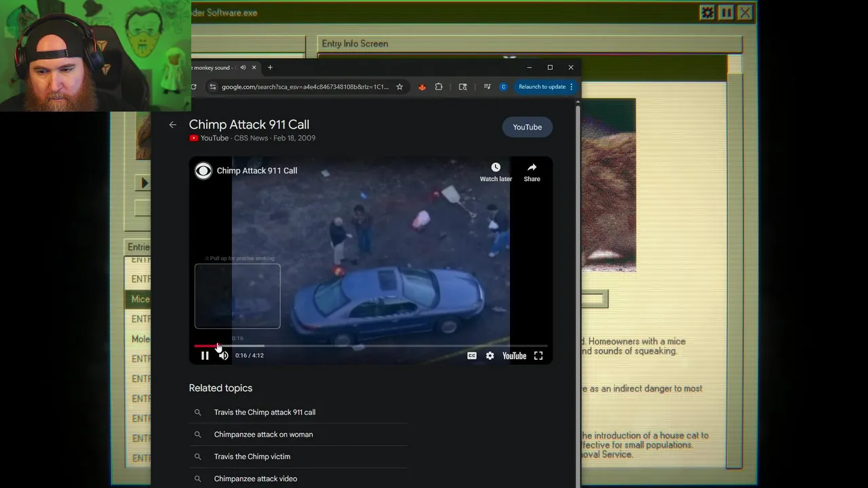Open video on YouTube via player logo
The width and height of the screenshot is (868, 488).
point(514,356)
